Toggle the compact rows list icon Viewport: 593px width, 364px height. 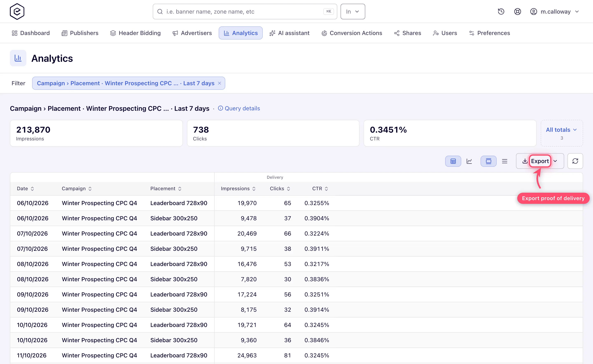504,161
